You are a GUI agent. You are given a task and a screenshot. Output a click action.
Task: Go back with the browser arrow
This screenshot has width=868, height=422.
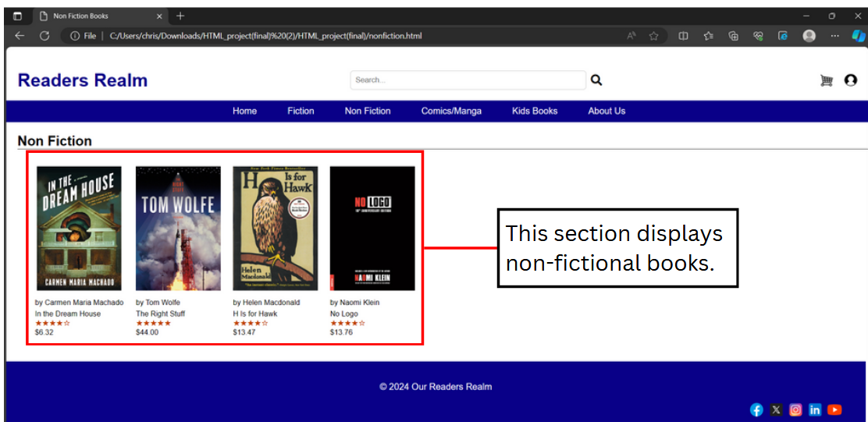pyautogui.click(x=20, y=36)
